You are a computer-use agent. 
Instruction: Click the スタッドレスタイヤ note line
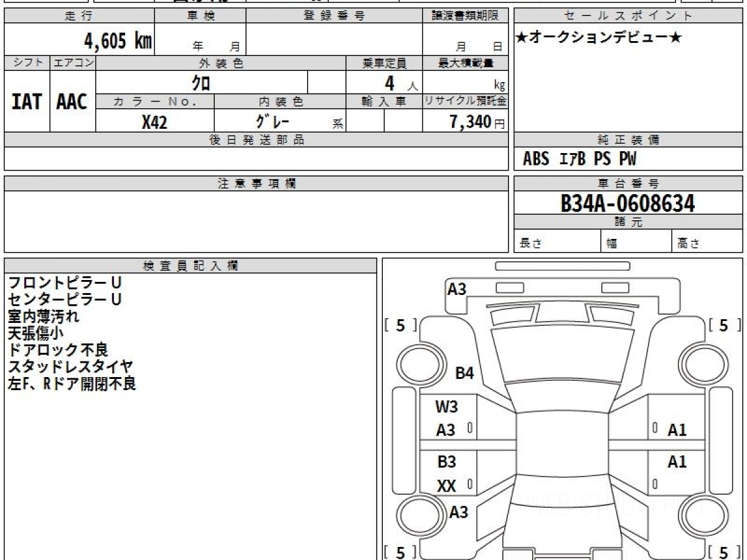pyautogui.click(x=70, y=366)
